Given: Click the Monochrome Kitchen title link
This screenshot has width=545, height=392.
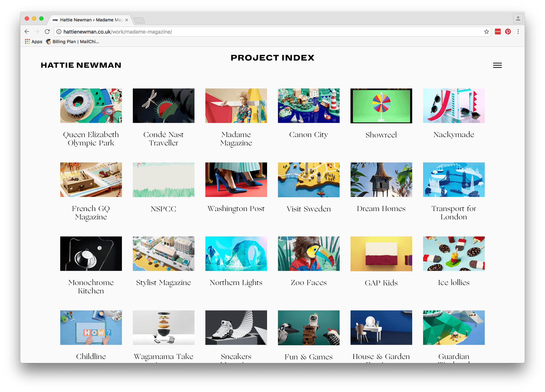Looking at the screenshot, I should pyautogui.click(x=91, y=287).
